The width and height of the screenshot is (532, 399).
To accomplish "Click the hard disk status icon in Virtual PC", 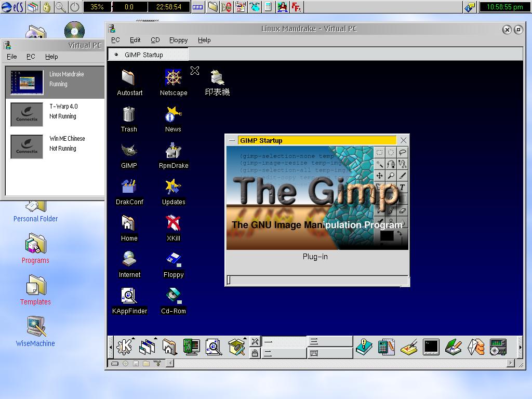I will [x=115, y=364].
